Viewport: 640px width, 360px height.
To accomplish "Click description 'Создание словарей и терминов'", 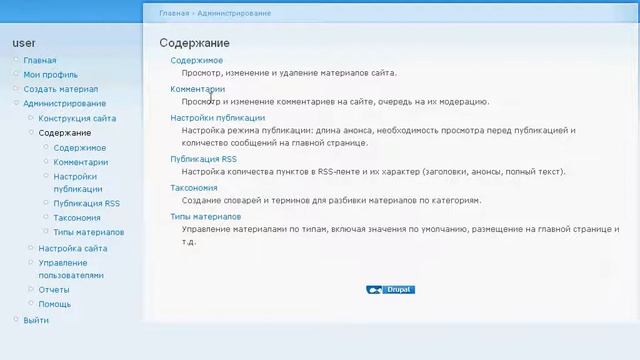I will coord(331,201).
